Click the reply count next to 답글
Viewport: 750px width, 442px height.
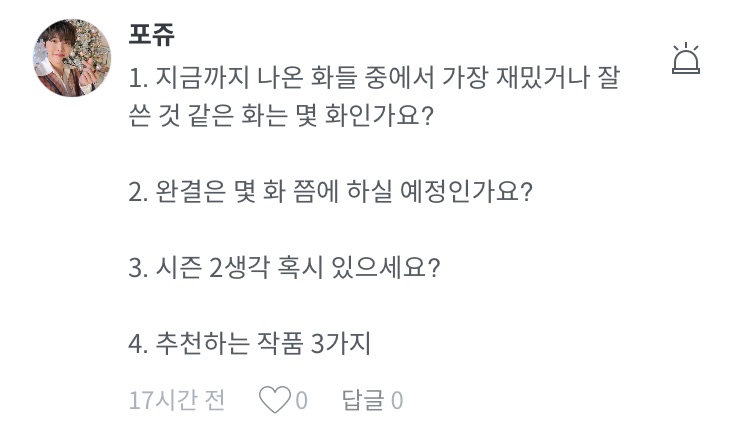click(397, 401)
